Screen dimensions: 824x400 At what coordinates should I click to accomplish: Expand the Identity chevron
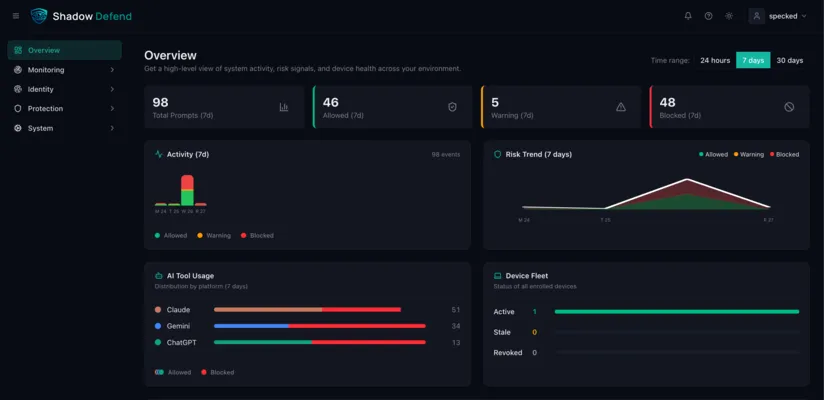tap(112, 89)
